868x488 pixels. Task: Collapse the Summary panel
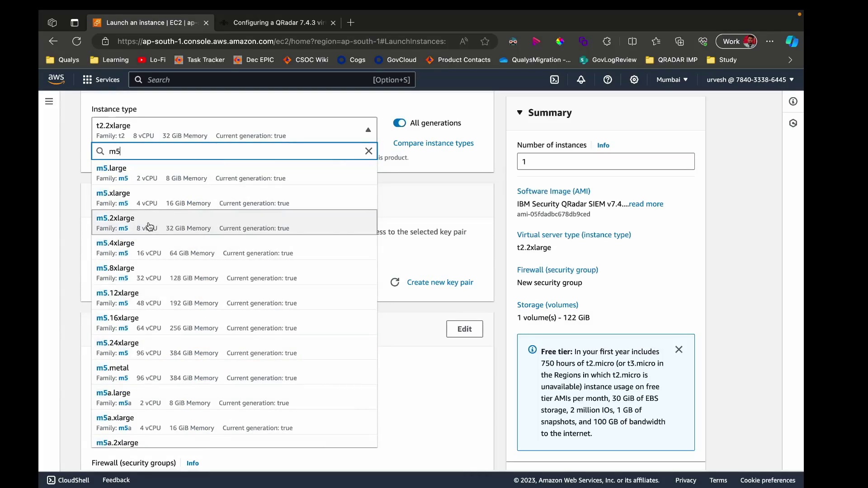(520, 113)
